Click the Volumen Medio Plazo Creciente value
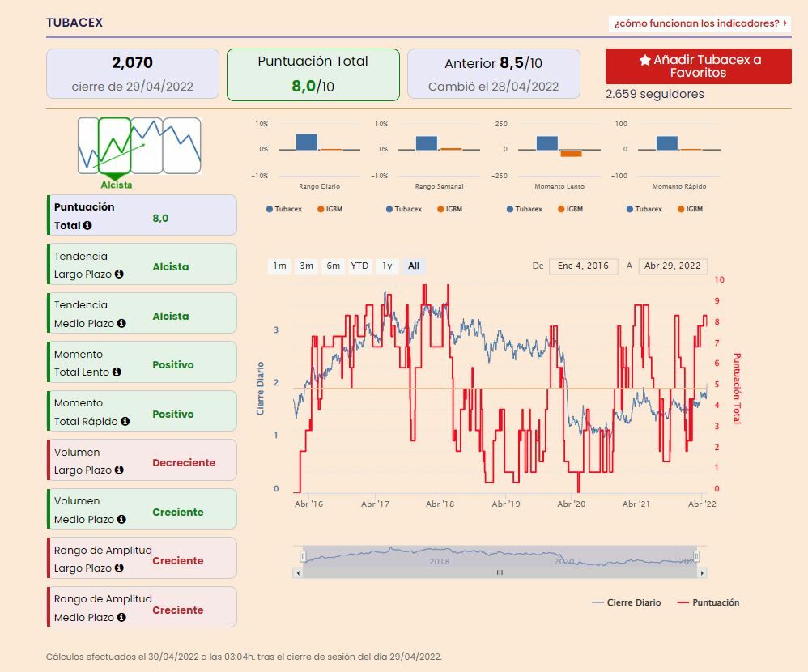This screenshot has width=808, height=672. [178, 513]
